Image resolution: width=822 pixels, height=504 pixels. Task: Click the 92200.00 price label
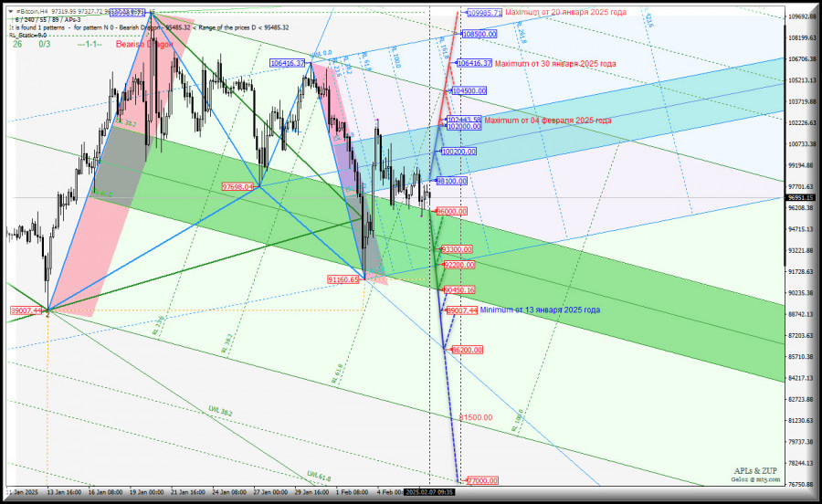(x=458, y=265)
